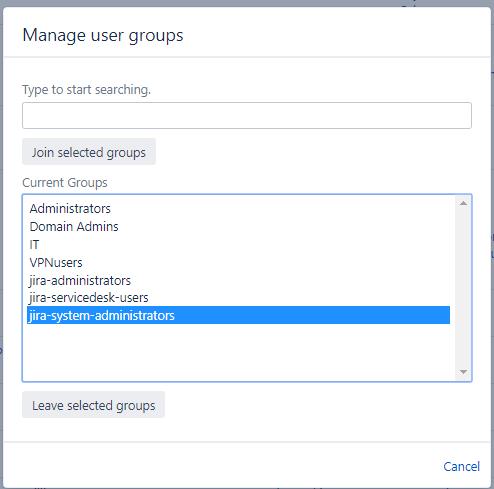494x489 pixels.
Task: Click the Current Groups scrollbar track
Action: [x=463, y=287]
